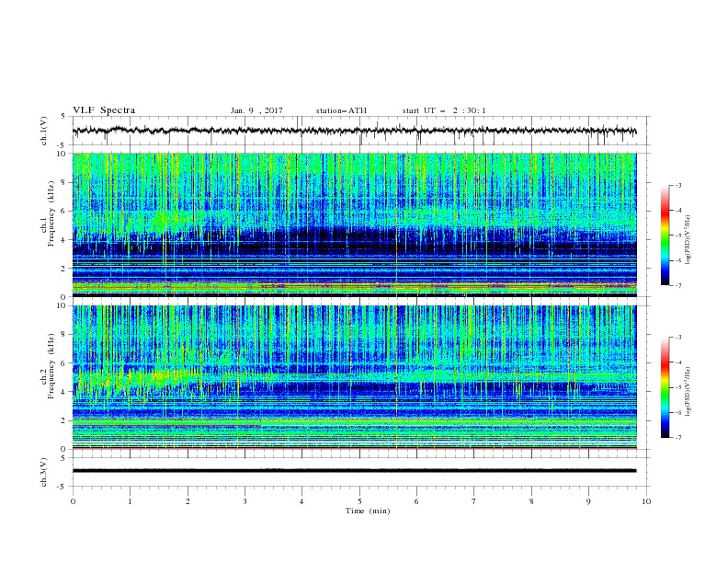Click the ch.2 spectrogram panel

click(x=354, y=377)
